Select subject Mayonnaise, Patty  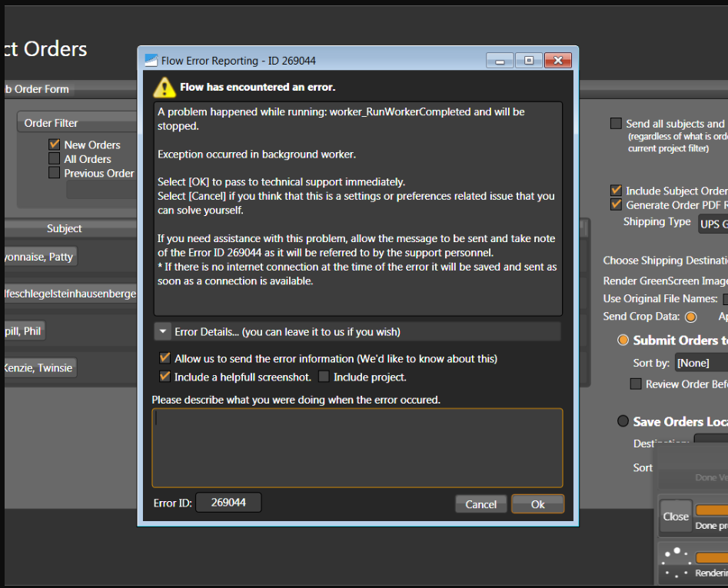(x=40, y=257)
